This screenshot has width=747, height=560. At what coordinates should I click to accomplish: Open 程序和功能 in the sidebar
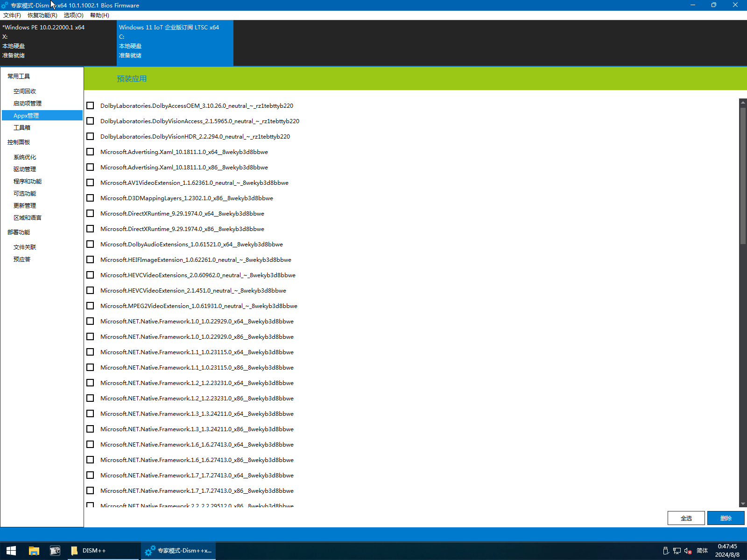tap(28, 182)
